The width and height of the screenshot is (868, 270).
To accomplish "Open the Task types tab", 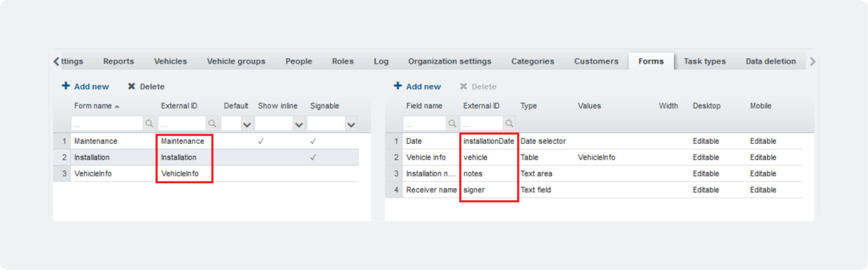I will (x=704, y=61).
